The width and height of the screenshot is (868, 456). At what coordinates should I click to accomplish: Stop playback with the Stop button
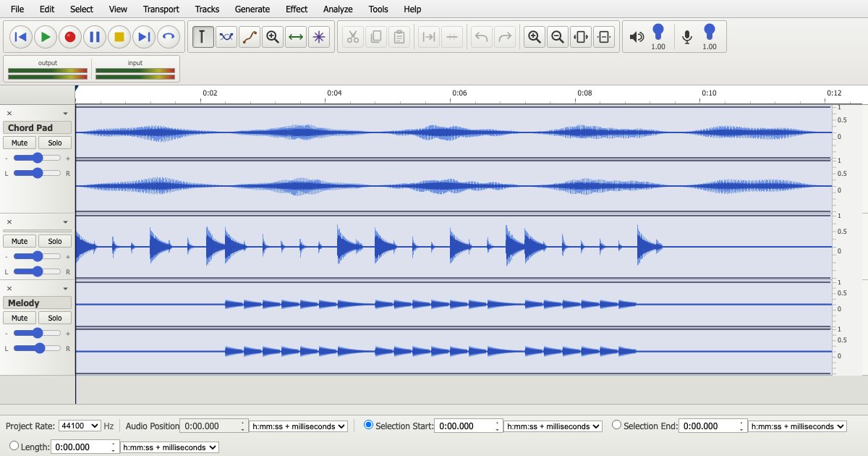(119, 36)
